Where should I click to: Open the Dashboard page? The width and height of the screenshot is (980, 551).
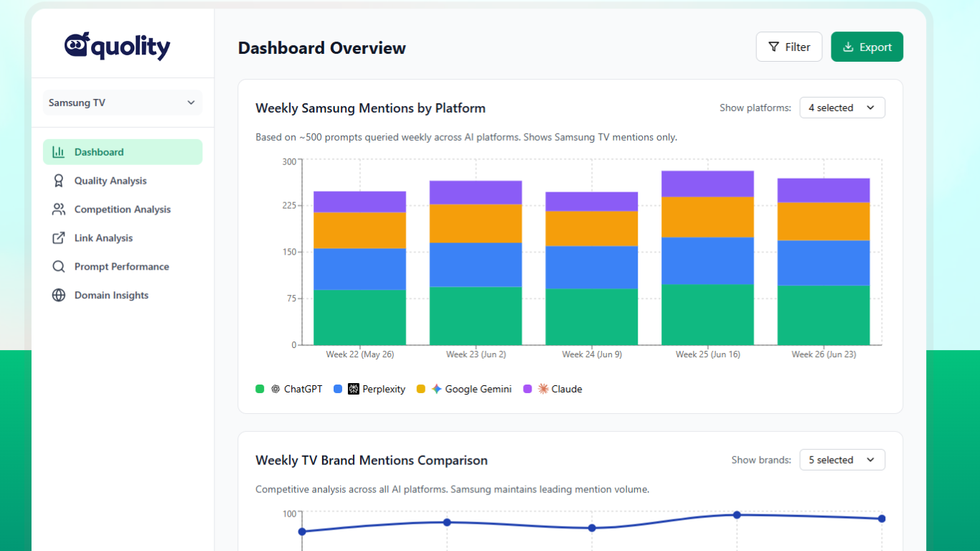(x=123, y=152)
